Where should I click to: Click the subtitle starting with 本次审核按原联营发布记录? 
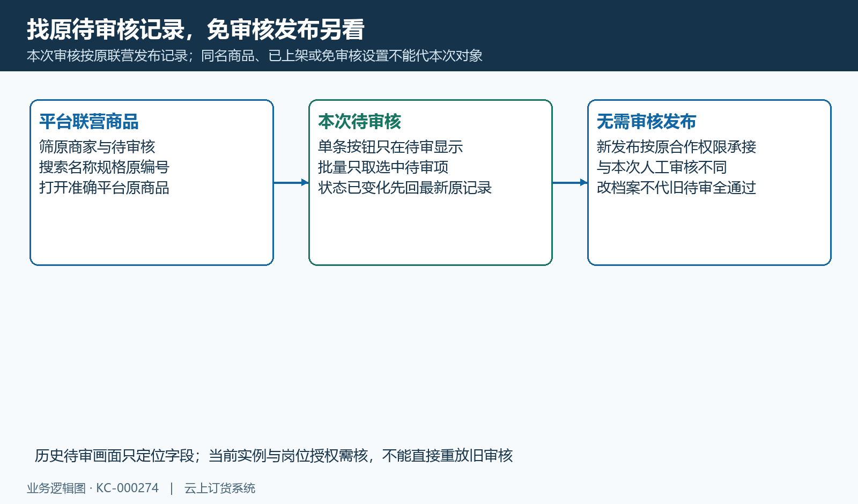click(x=255, y=56)
